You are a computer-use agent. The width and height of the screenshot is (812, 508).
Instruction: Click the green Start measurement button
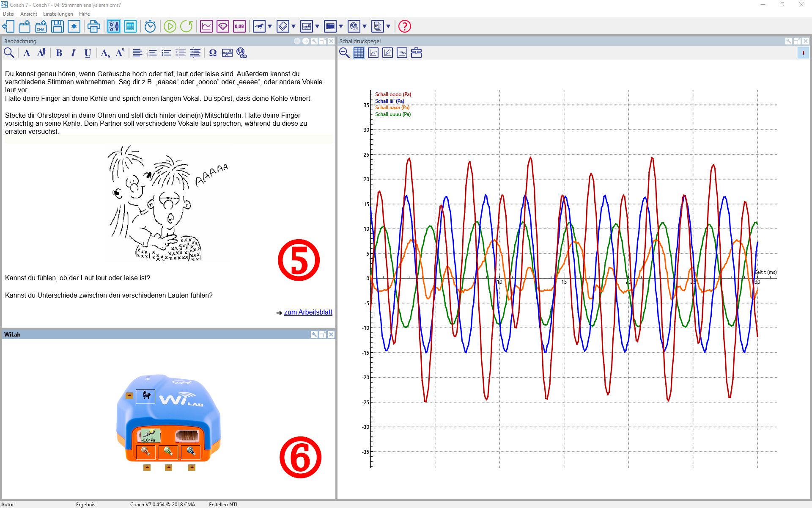click(170, 26)
